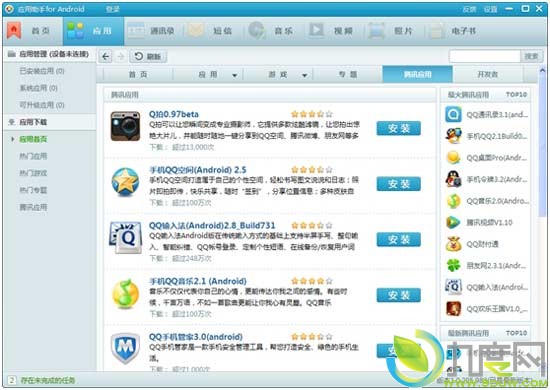The image size is (550, 390).
Task: Select 热门专题 in sidebar
Action: pyautogui.click(x=33, y=190)
